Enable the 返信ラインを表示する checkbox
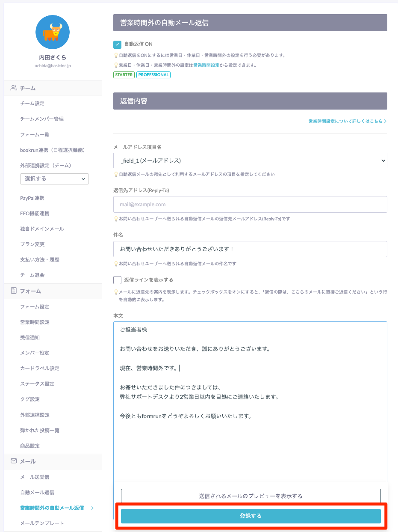Screen dimensions: 398x532 pos(117,280)
